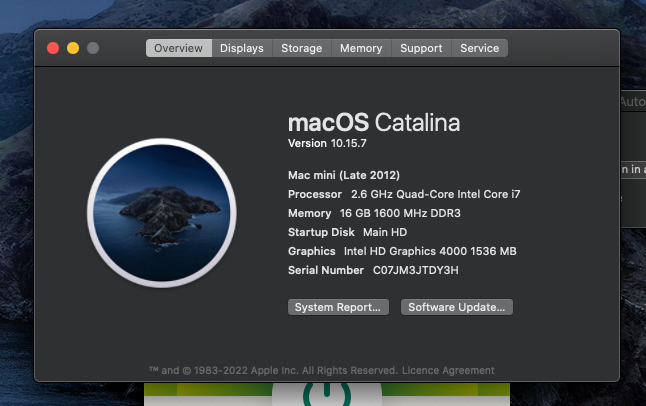
Task: Click the Intel HD Graphics 4000 1536 MB value
Action: [430, 251]
